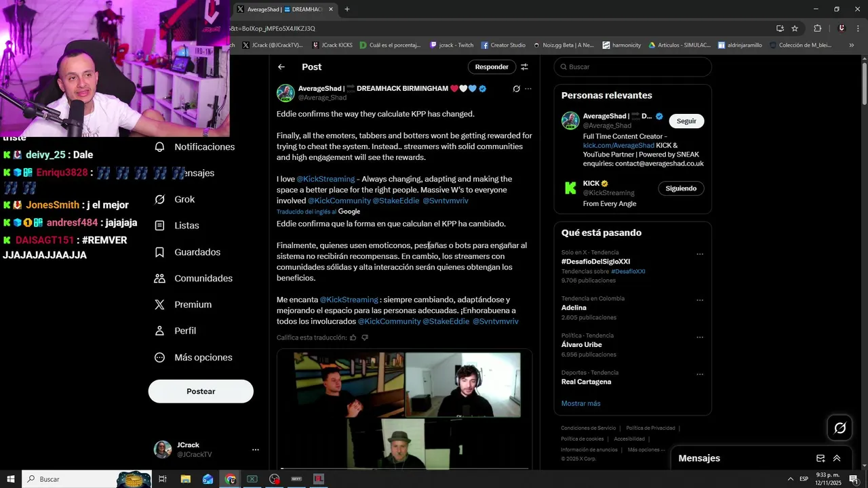Open @KickStreaming mention in original post
The width and height of the screenshot is (868, 488).
click(325, 179)
